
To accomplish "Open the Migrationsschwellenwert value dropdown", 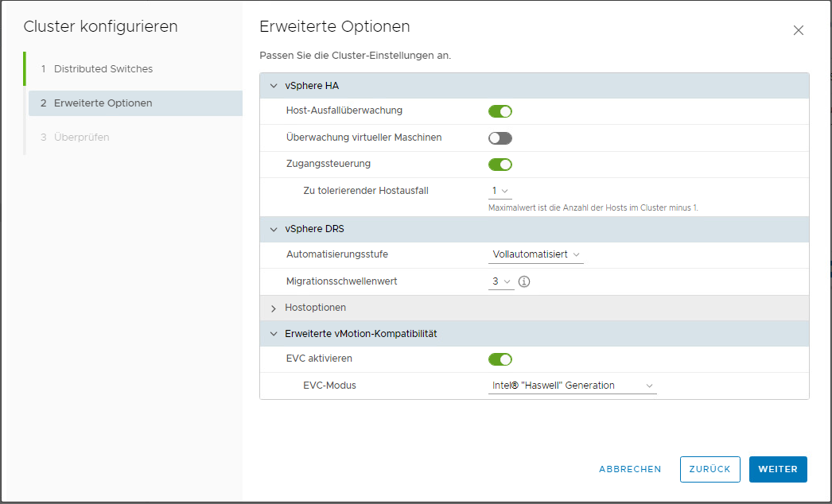I will click(x=501, y=281).
